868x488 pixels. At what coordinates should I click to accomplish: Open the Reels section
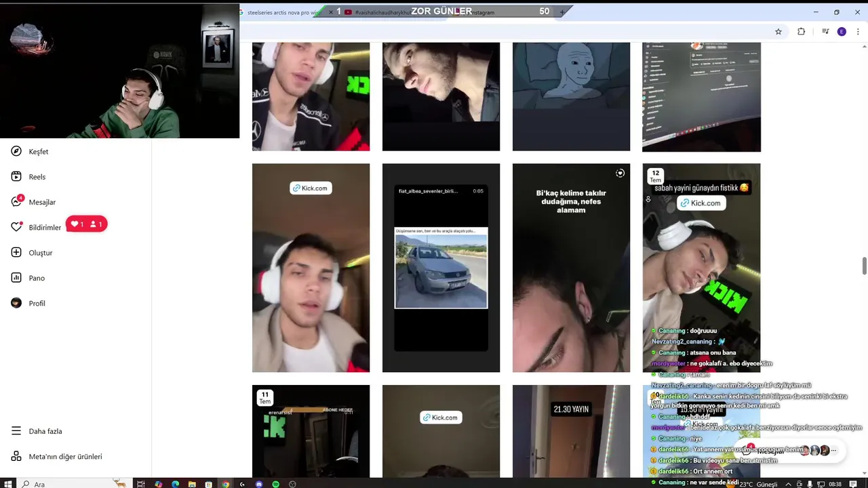tap(28, 177)
